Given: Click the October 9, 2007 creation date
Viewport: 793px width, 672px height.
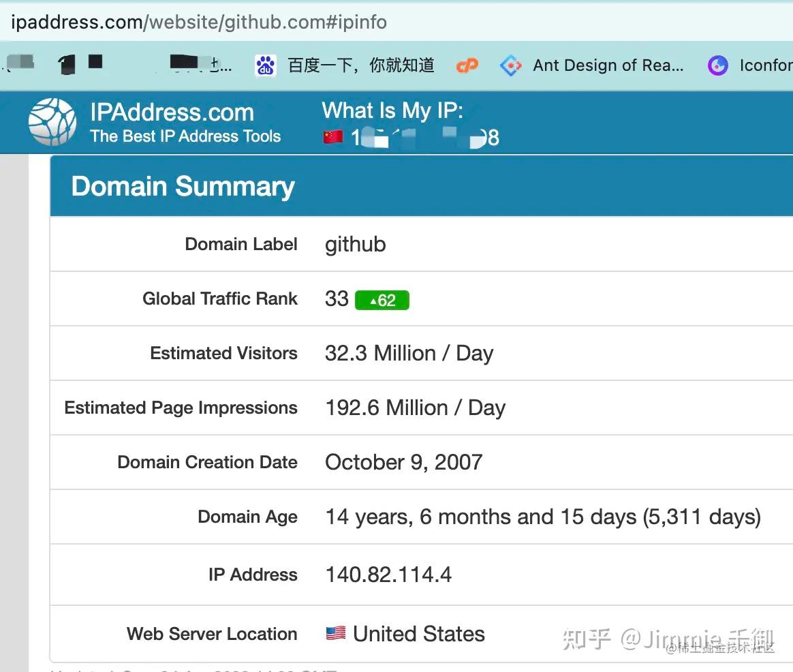Looking at the screenshot, I should [403, 462].
